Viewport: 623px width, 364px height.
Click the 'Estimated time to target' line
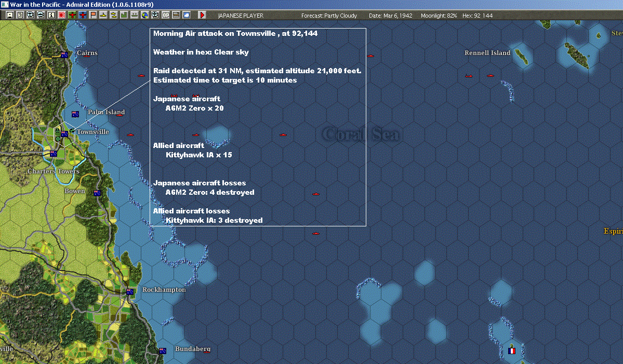225,80
